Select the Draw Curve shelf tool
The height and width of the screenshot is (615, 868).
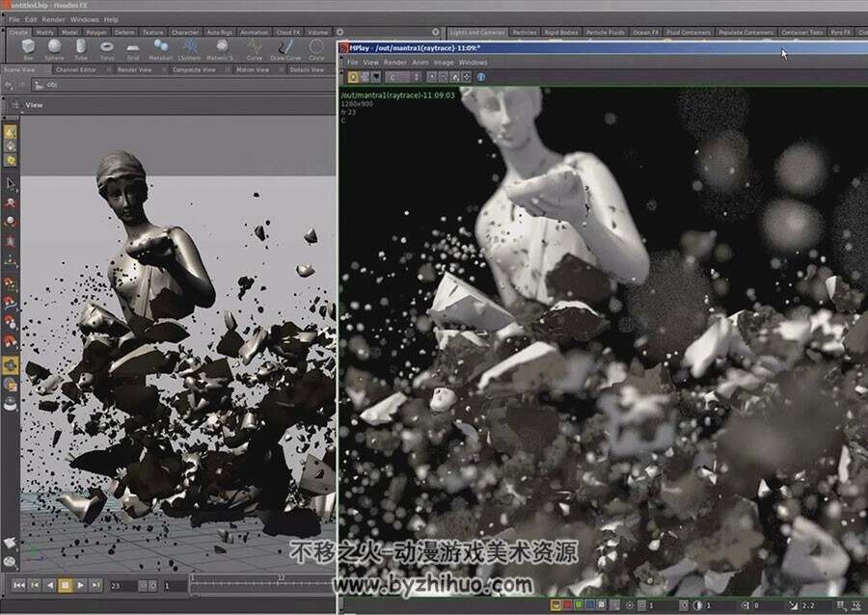point(285,49)
